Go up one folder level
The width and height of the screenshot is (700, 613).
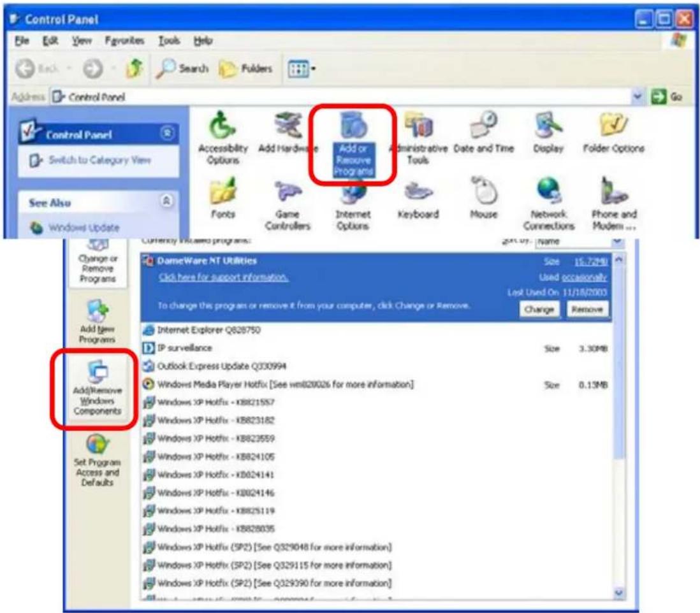pyautogui.click(x=135, y=69)
